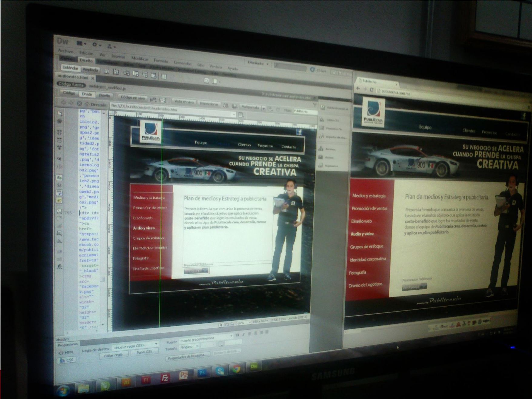Open the Fragmentos panel
The width and height of the screenshot is (532, 399).
(x=328, y=166)
